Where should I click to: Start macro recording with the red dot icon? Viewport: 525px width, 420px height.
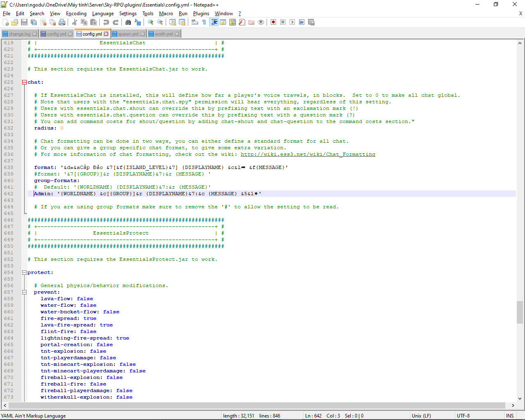(x=273, y=22)
